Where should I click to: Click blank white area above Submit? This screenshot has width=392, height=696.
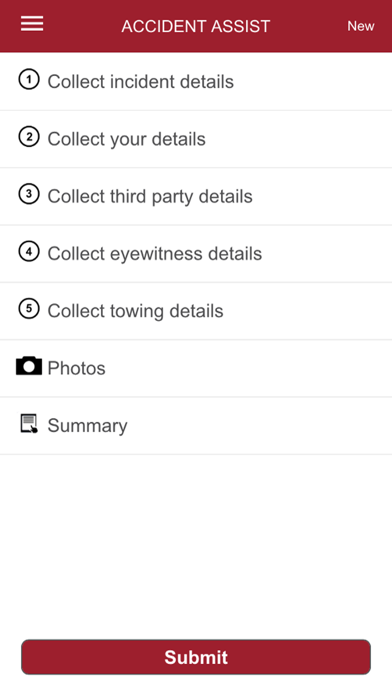tap(196, 546)
